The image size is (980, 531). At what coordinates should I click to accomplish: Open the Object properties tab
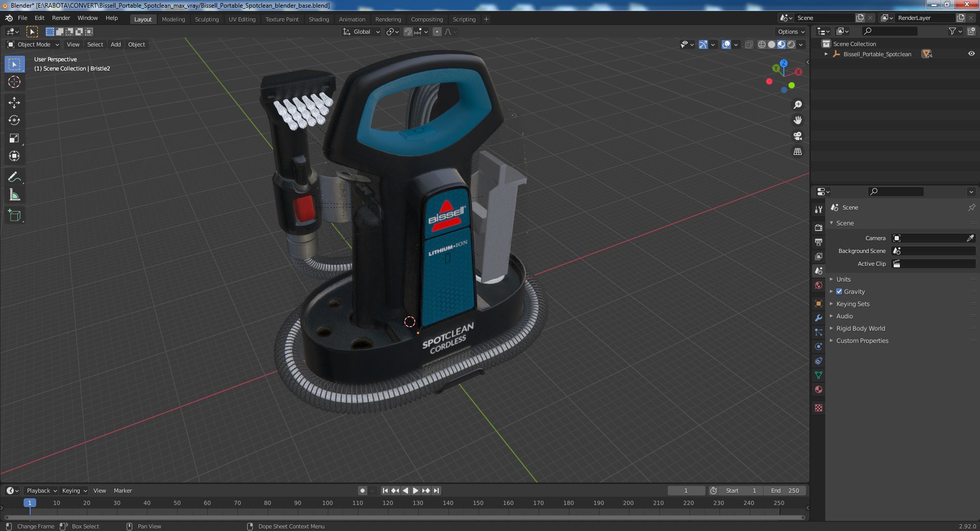click(x=819, y=304)
